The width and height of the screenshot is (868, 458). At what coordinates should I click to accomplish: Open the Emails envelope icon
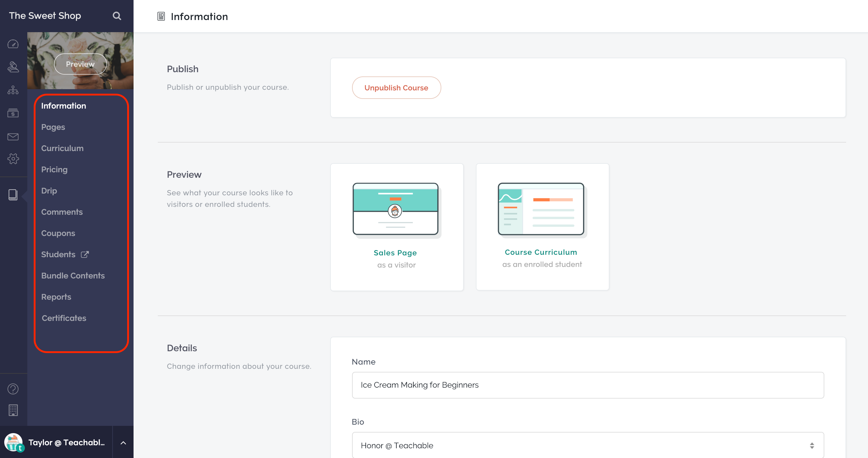pos(13,136)
